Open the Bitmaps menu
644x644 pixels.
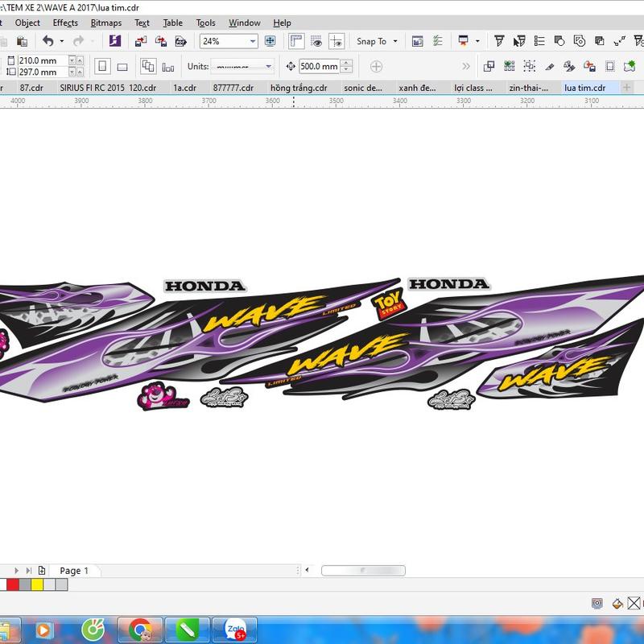point(106,23)
